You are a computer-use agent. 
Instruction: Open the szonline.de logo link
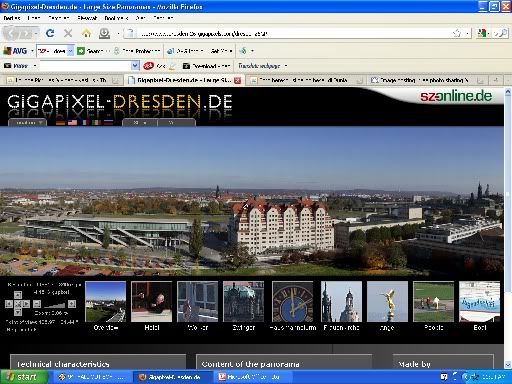point(456,96)
